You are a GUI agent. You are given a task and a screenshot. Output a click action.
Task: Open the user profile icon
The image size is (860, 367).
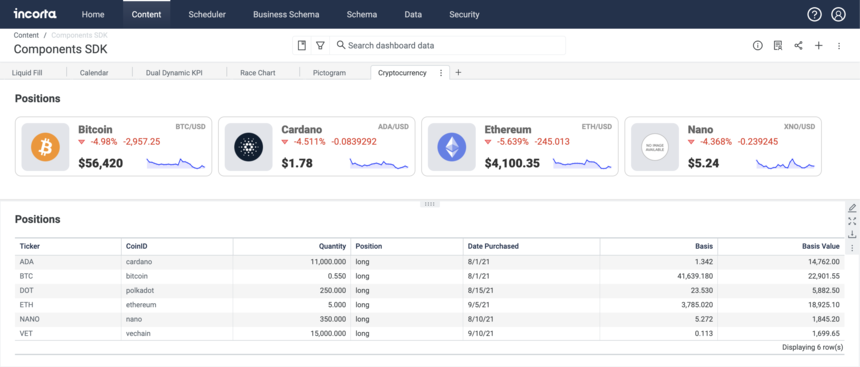tap(839, 15)
